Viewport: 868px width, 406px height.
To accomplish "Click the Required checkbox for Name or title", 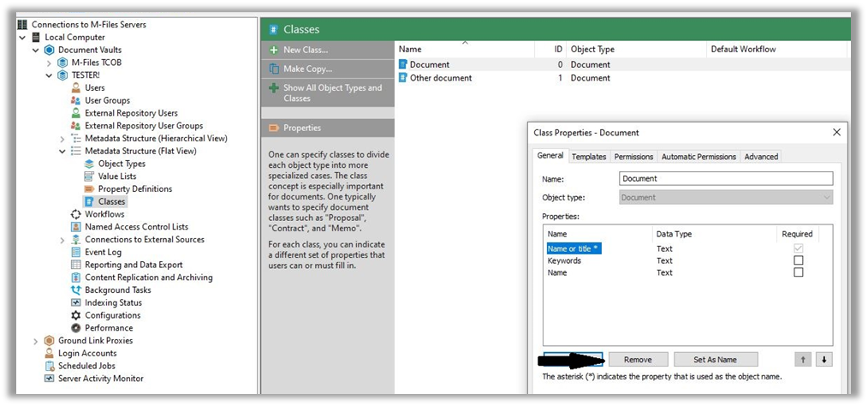I will 798,248.
